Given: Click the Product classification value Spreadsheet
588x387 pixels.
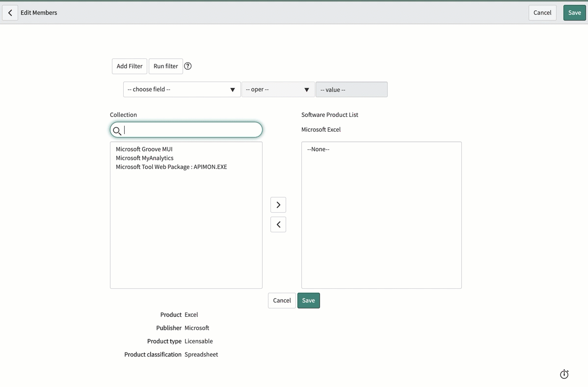Looking at the screenshot, I should [x=201, y=355].
